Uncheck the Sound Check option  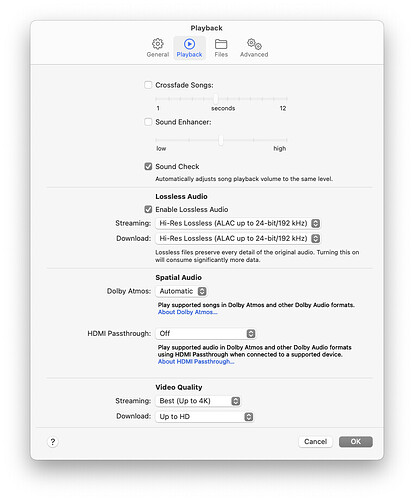pos(148,166)
